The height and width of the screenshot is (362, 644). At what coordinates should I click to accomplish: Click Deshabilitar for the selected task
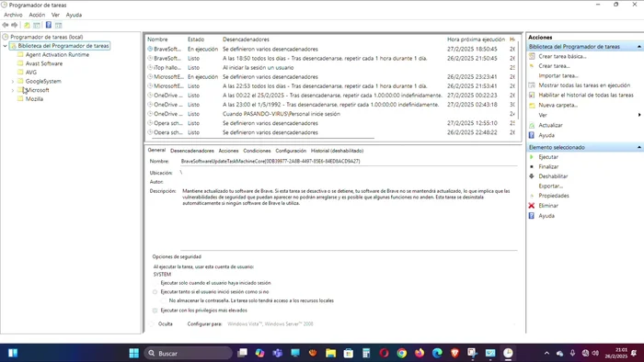point(553,176)
